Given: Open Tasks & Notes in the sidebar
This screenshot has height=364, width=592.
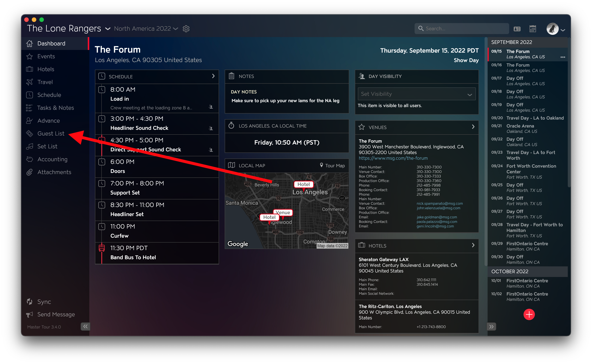Looking at the screenshot, I should coord(55,108).
